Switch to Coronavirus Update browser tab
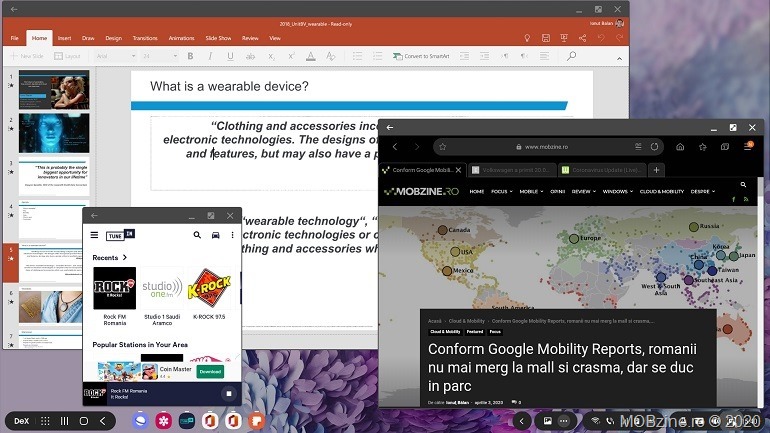 click(602, 170)
